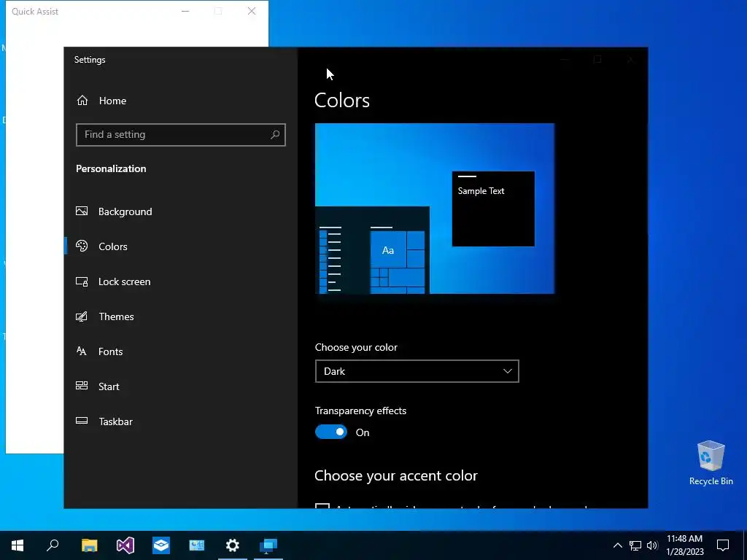Click the Themes brush icon

(x=82, y=316)
